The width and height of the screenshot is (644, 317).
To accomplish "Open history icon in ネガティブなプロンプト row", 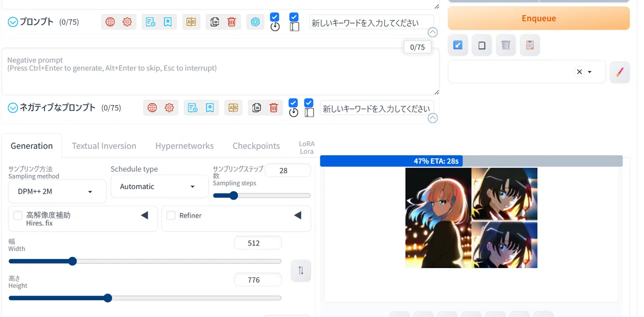I will 193,107.
